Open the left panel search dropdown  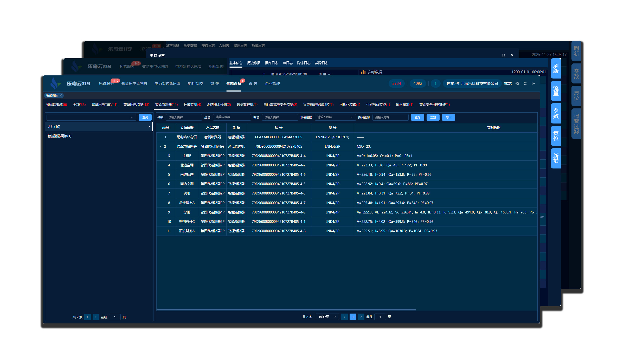pyautogui.click(x=91, y=117)
